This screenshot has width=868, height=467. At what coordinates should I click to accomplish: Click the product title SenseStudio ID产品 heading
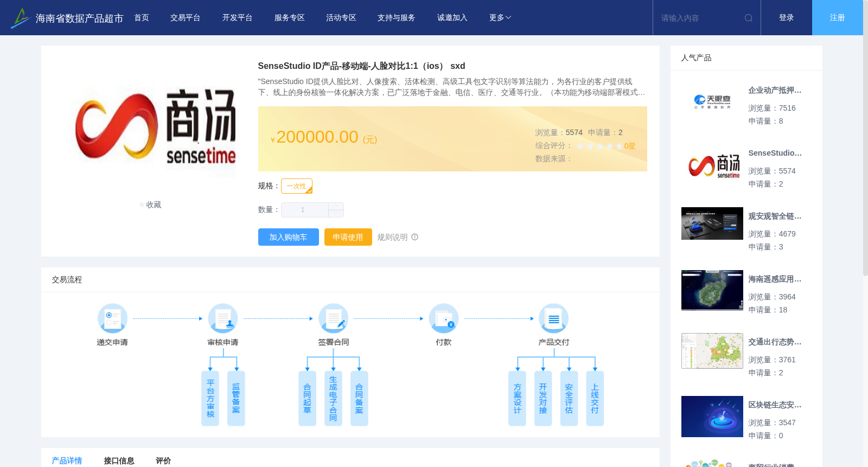click(x=361, y=66)
